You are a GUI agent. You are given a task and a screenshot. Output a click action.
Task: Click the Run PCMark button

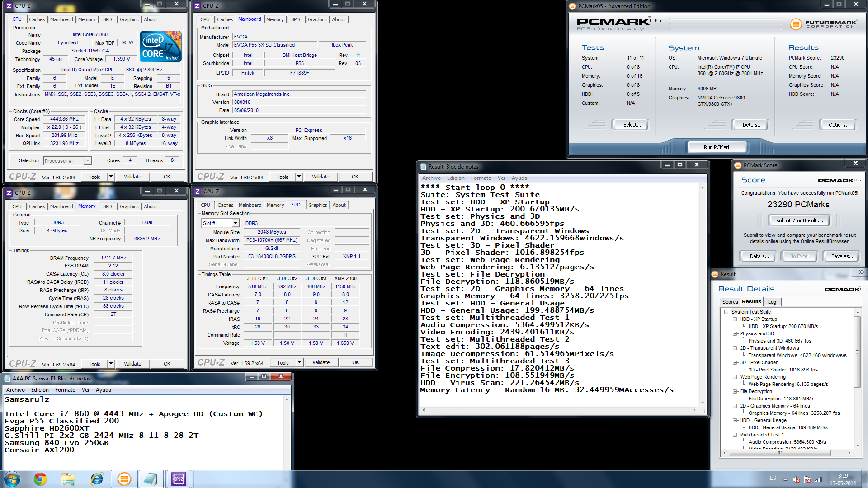pyautogui.click(x=717, y=147)
